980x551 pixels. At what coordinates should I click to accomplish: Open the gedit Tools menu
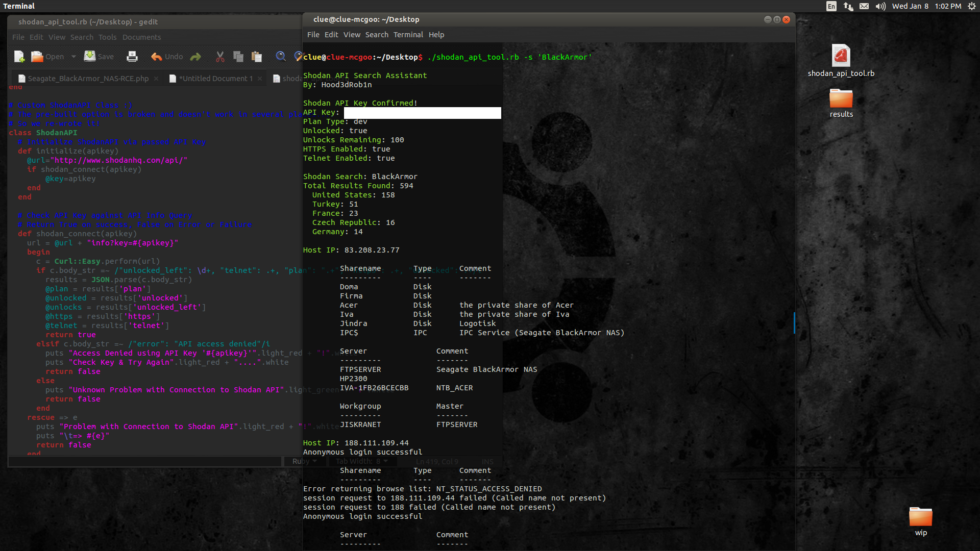107,37
